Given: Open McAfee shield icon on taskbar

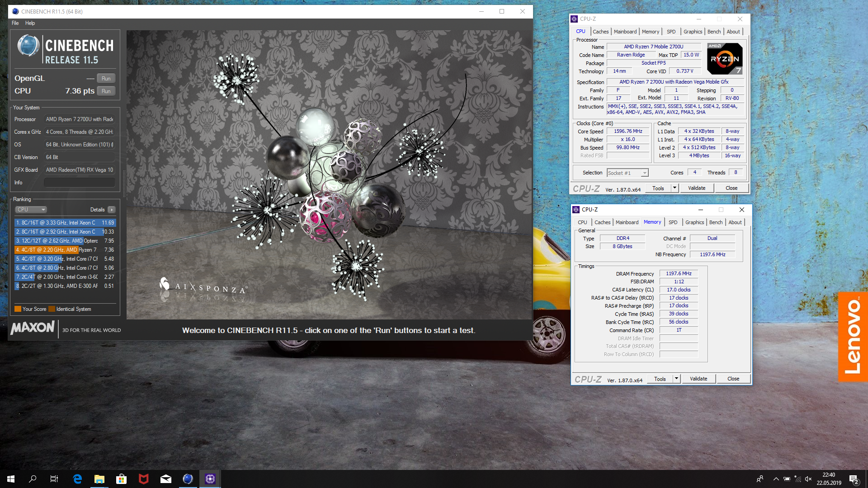Looking at the screenshot, I should (143, 479).
